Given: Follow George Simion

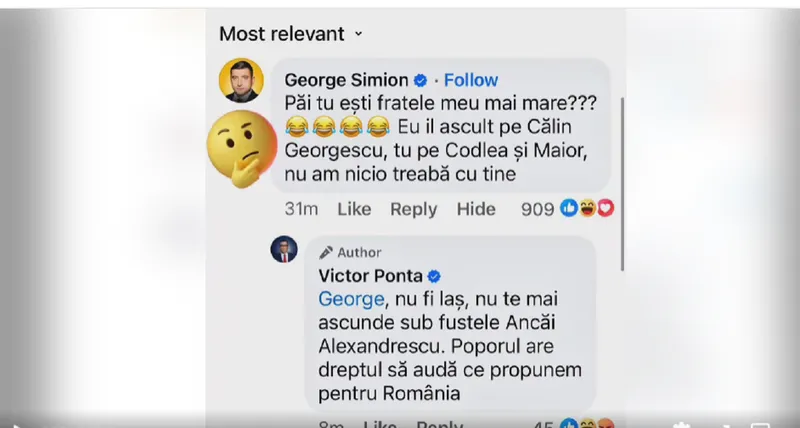Looking at the screenshot, I should coord(471,80).
